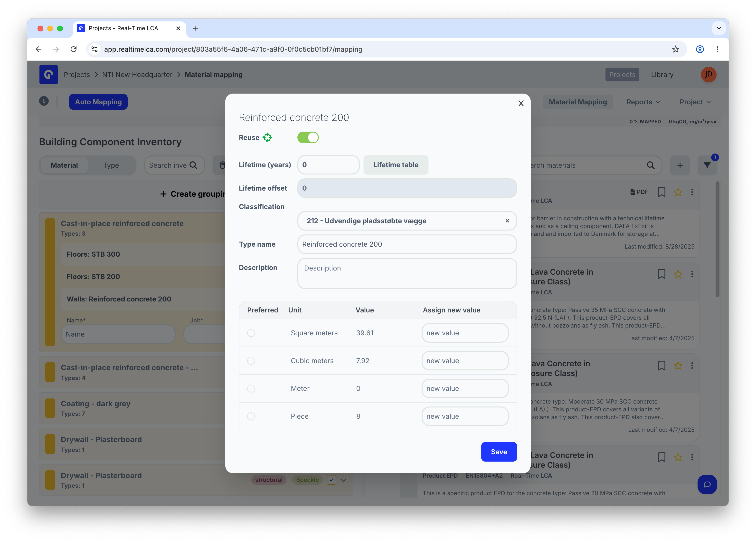Select the Type inventory toggle tab
Screen dimensions: 756x542
coord(111,165)
